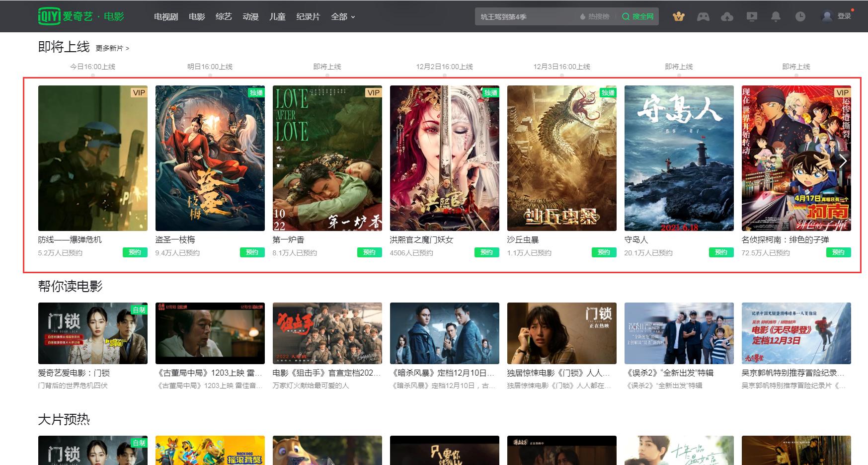Open the 电影 nav menu item
Image resolution: width=868 pixels, height=465 pixels.
[197, 16]
